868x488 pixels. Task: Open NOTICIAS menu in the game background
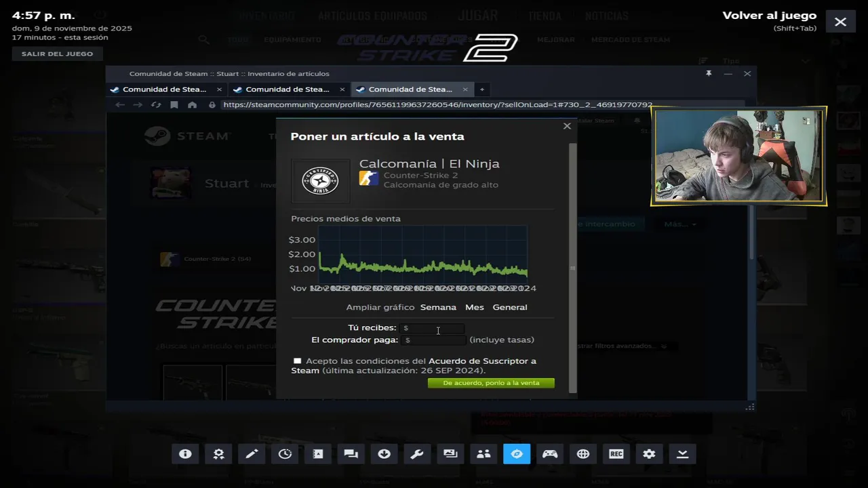pyautogui.click(x=607, y=16)
